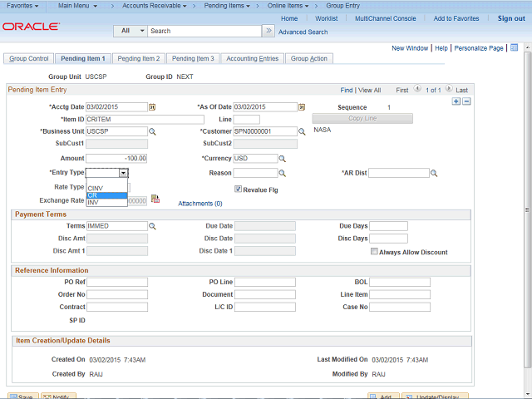Switch to the Pending Item 2 tab
The width and height of the screenshot is (532, 399).
point(138,59)
